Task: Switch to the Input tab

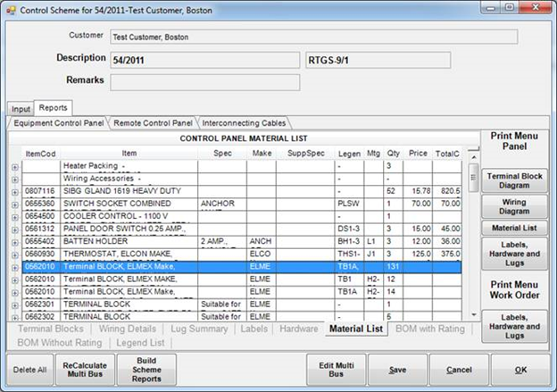Action: [x=20, y=108]
